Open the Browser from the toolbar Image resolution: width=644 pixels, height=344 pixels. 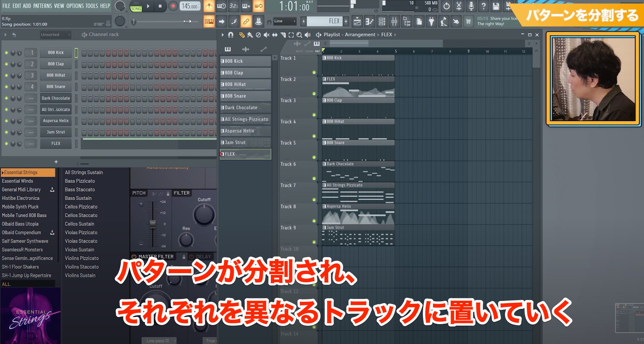[x=407, y=22]
